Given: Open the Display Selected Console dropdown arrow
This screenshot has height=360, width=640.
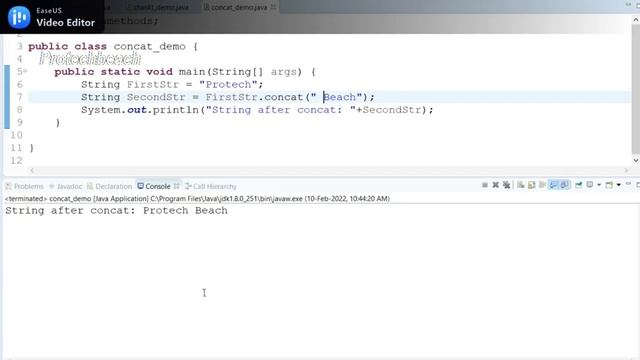Looking at the screenshot, I should click(599, 185).
